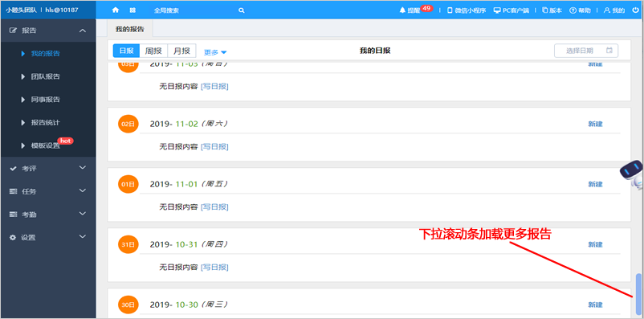The image size is (644, 319).
Task: Click 写日报 under 2019-11-03
Action: [214, 86]
